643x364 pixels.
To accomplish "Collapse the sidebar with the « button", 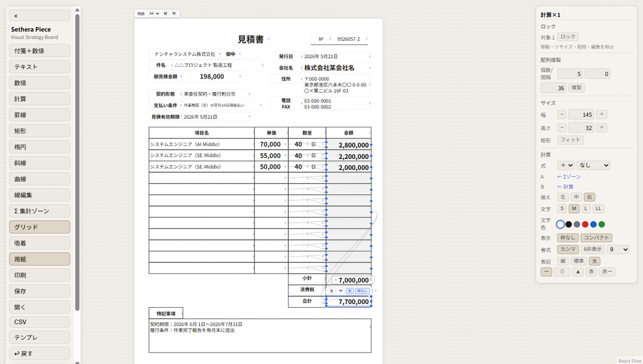I will [40, 16].
